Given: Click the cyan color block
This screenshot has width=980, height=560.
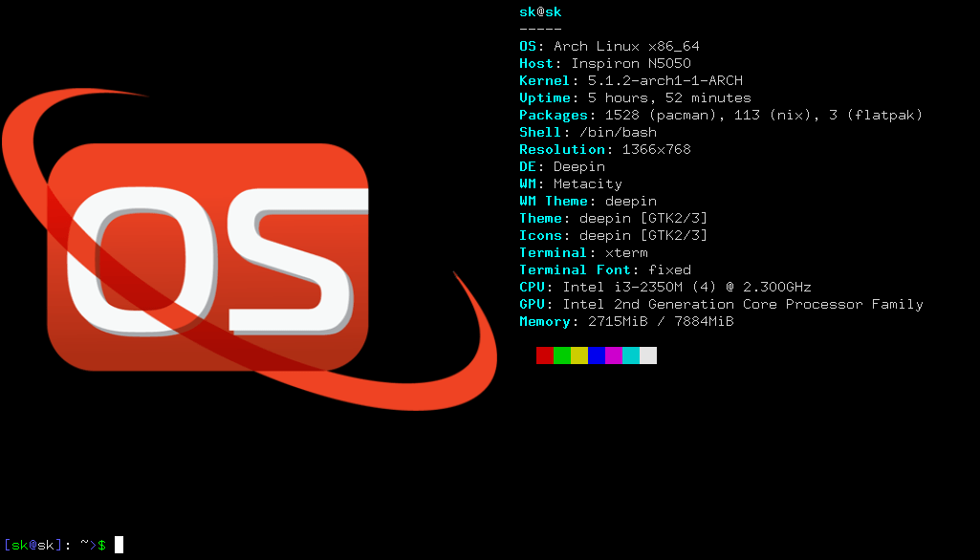Looking at the screenshot, I should [x=631, y=355].
